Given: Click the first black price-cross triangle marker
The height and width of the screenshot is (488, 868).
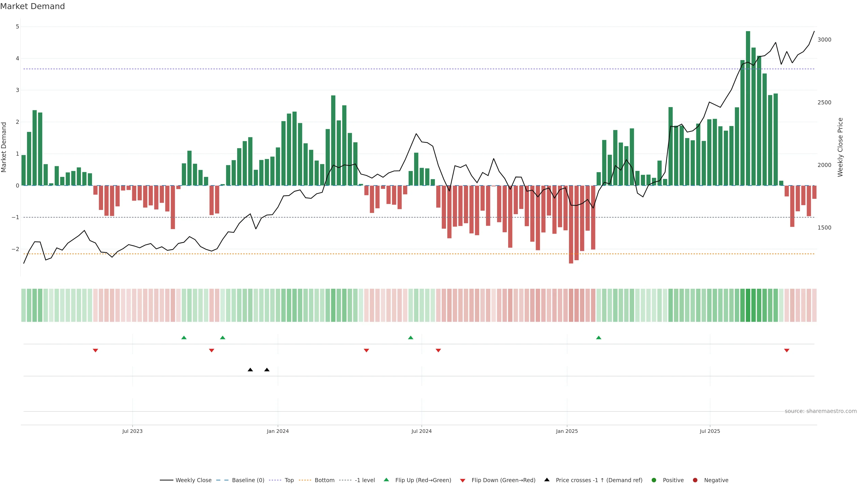Looking at the screenshot, I should coord(250,370).
